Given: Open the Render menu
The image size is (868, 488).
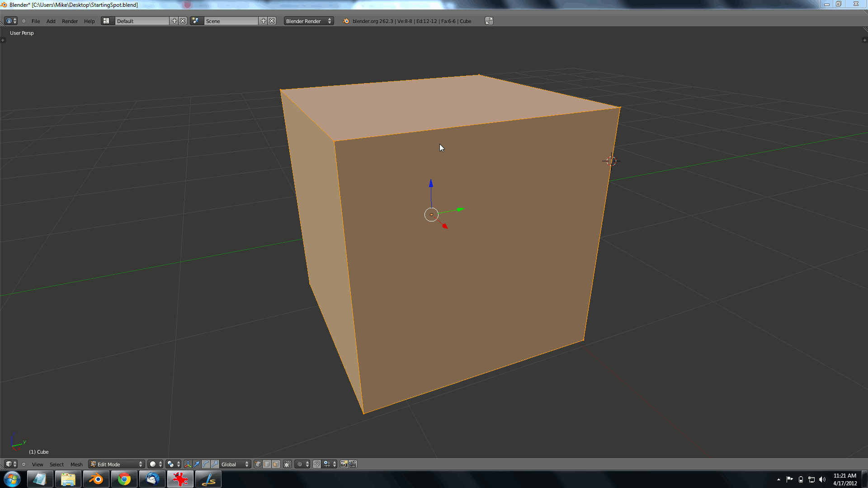Looking at the screenshot, I should (x=70, y=21).
